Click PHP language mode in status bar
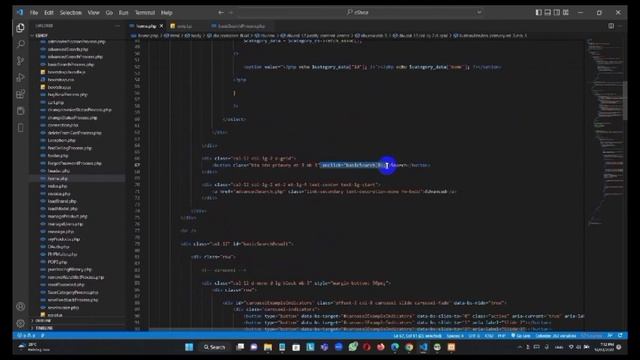The width and height of the screenshot is (640, 360). (x=502, y=336)
